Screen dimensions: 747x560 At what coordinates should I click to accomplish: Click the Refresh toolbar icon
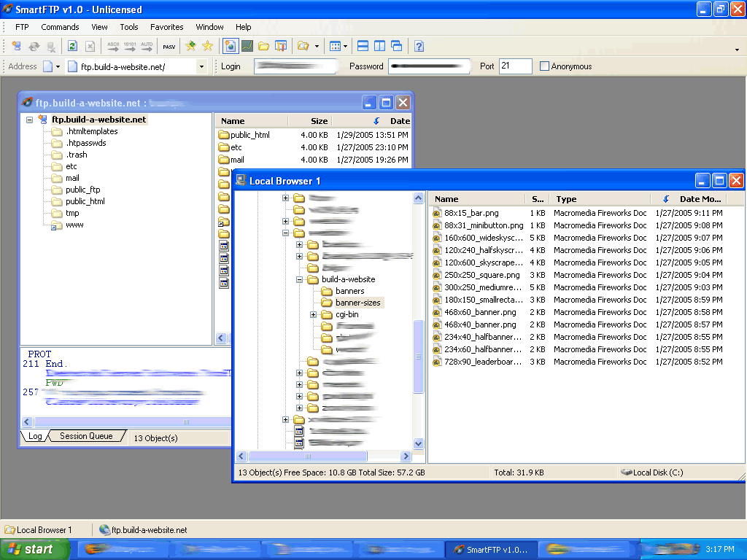click(x=72, y=46)
